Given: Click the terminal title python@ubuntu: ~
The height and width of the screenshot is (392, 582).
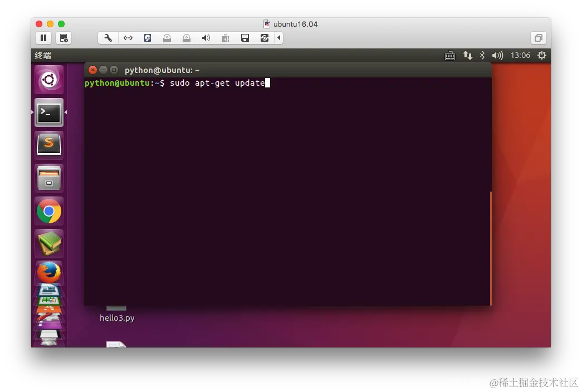Looking at the screenshot, I should click(x=162, y=70).
